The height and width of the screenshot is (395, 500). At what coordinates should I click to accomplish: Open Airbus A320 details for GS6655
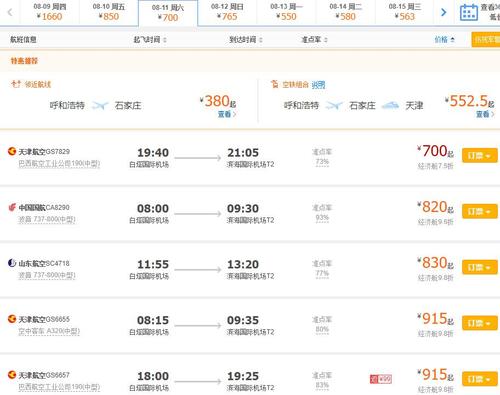49,331
